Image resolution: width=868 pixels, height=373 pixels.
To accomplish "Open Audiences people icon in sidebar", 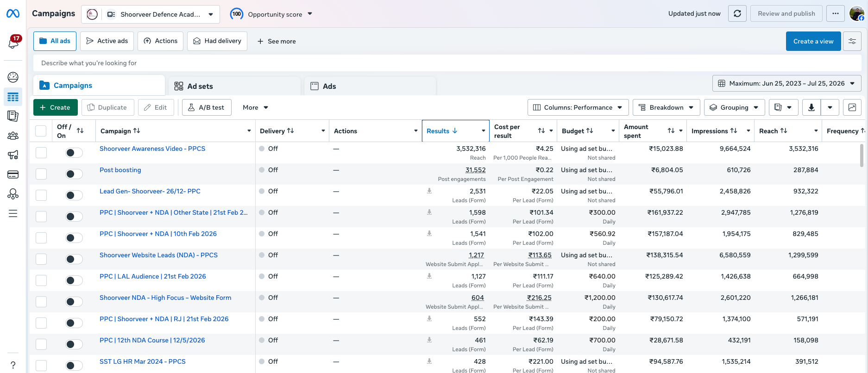I will click(x=13, y=136).
